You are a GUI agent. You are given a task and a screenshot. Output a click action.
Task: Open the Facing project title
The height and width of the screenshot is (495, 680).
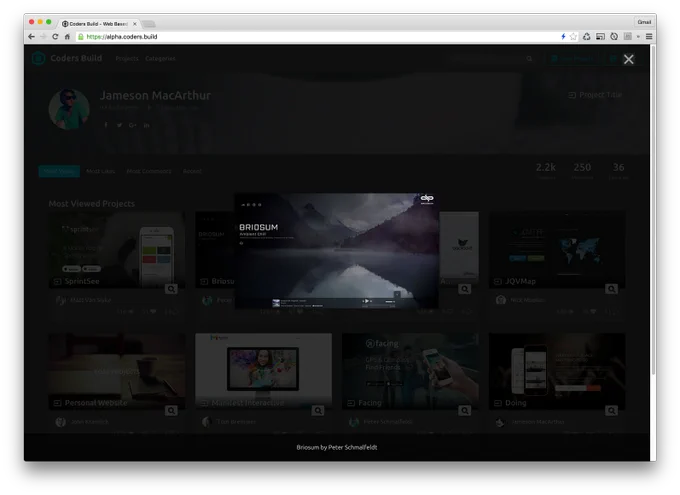[369, 403]
